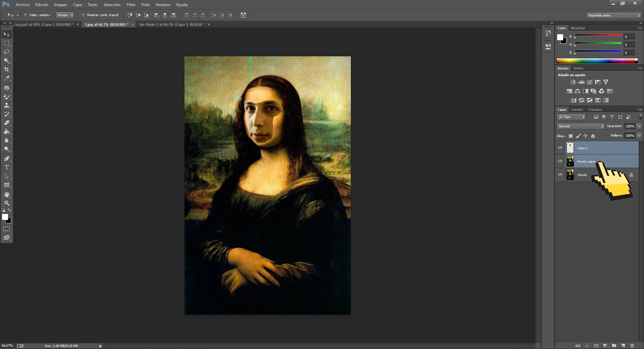Viewport: 644px width, 349px height.
Task: Choose the Brush tool
Action: pos(7,97)
